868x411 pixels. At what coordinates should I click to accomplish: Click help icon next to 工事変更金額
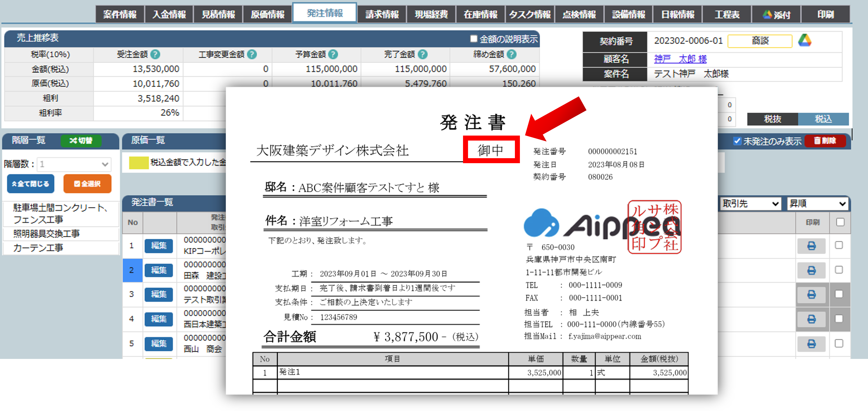pyautogui.click(x=252, y=54)
